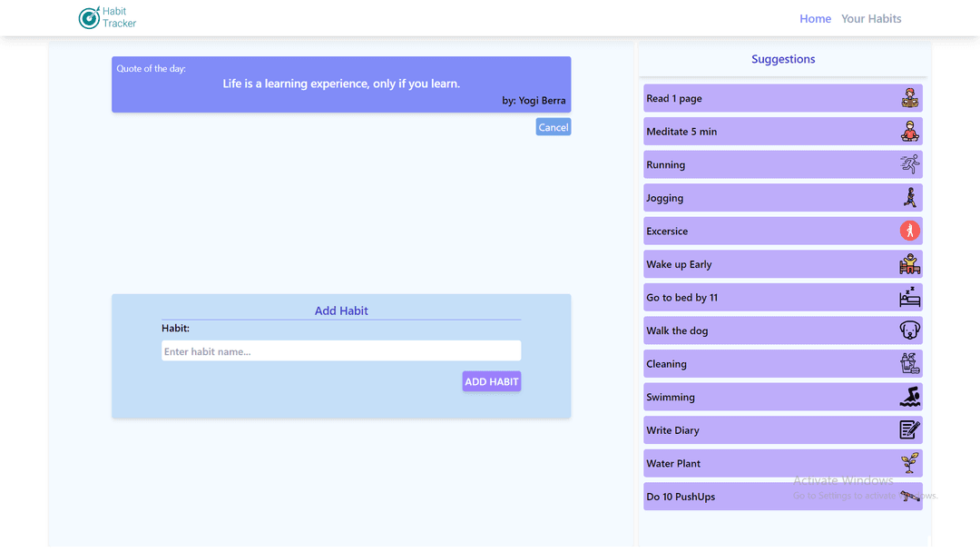Click the Quote of the day banner
This screenshot has height=552, width=980.
341,84
